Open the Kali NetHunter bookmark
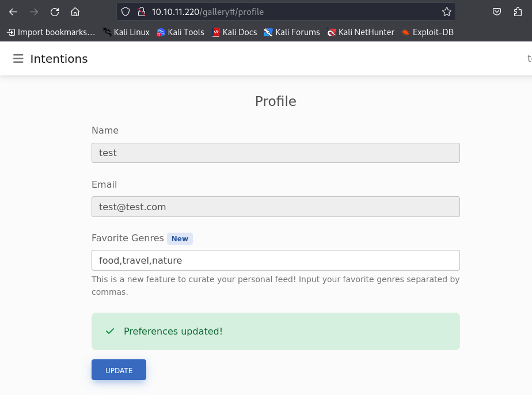This screenshot has width=532, height=395. pyautogui.click(x=360, y=32)
